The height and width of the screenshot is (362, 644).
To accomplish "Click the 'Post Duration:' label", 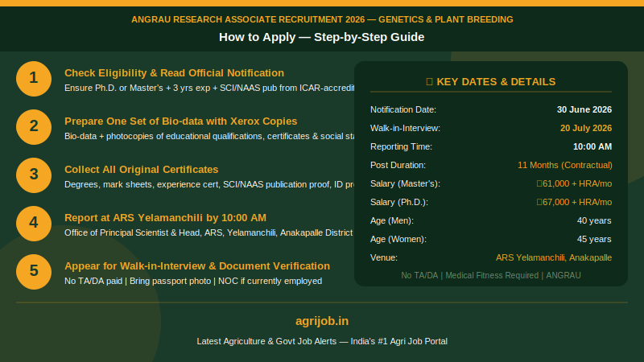I will [398, 165].
